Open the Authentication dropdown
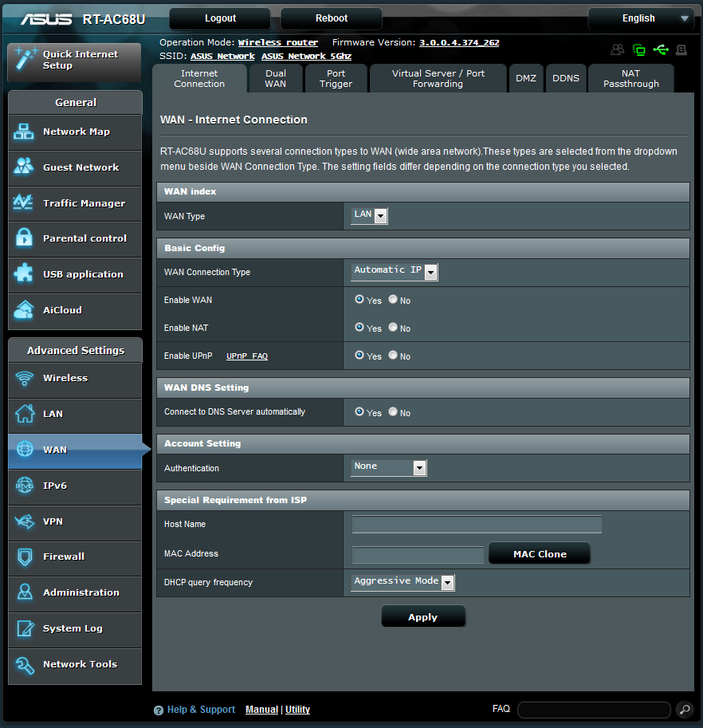Screen dimensions: 703x728 click(388, 467)
